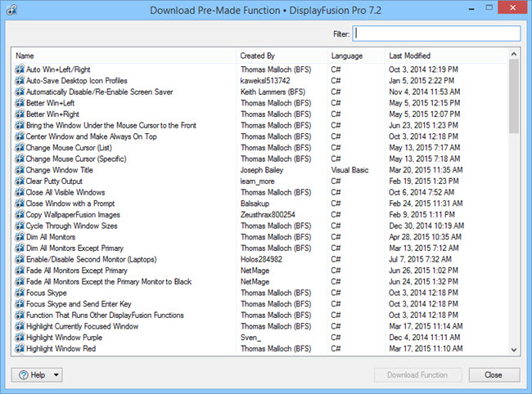Click scrollbar down arrow in function list
Image resolution: width=532 pixels, height=394 pixels.
514,350
